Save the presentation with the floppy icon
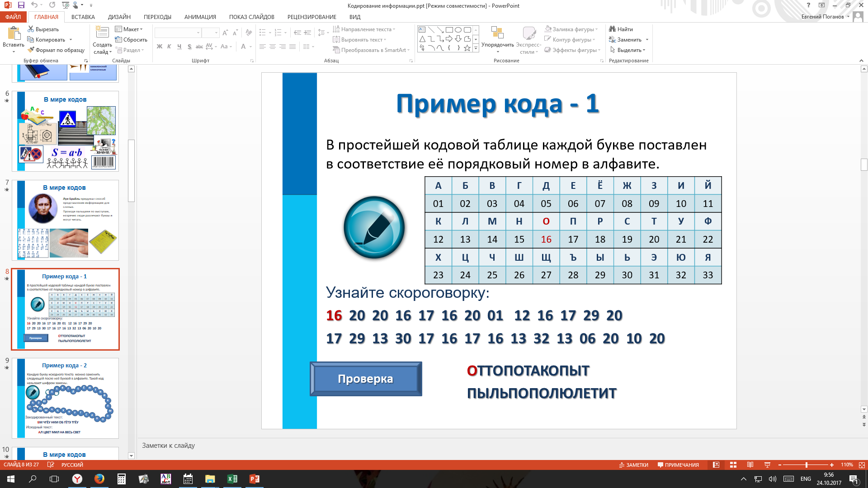Viewport: 868px width, 488px height. tap(21, 5)
